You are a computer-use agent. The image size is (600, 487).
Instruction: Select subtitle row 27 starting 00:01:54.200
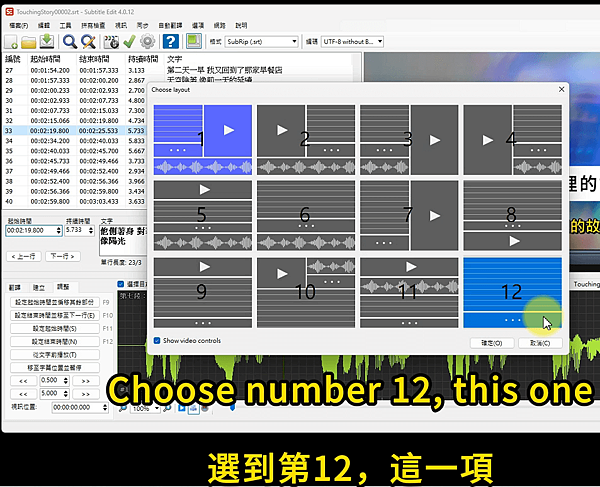pos(180,70)
